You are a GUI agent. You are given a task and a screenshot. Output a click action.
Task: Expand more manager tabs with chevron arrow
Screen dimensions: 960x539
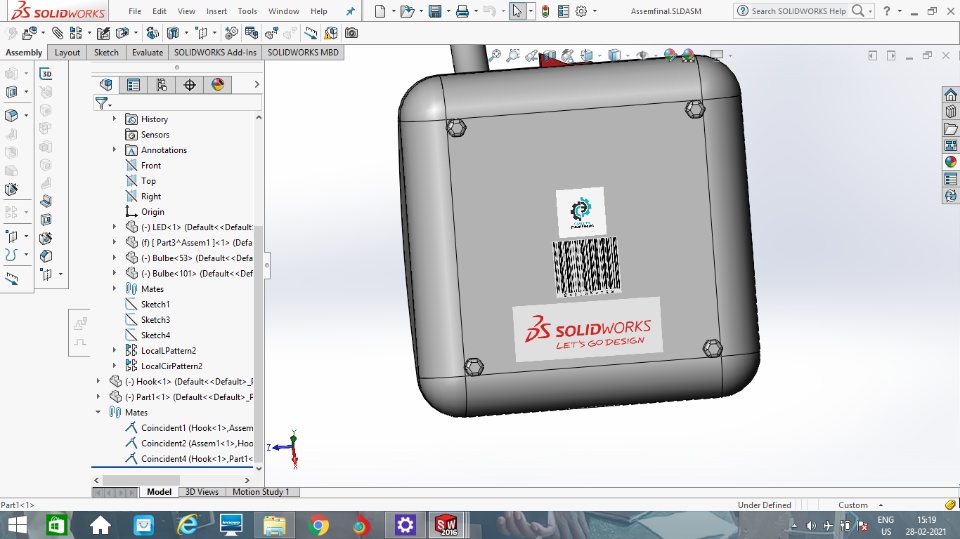click(x=257, y=85)
